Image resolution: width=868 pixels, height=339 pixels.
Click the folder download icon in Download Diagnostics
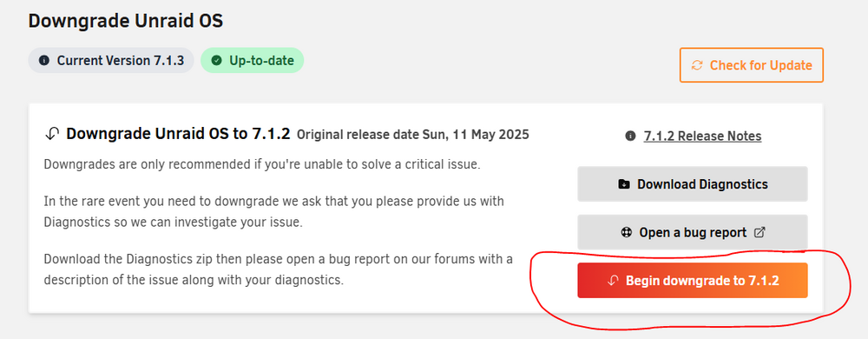624,184
